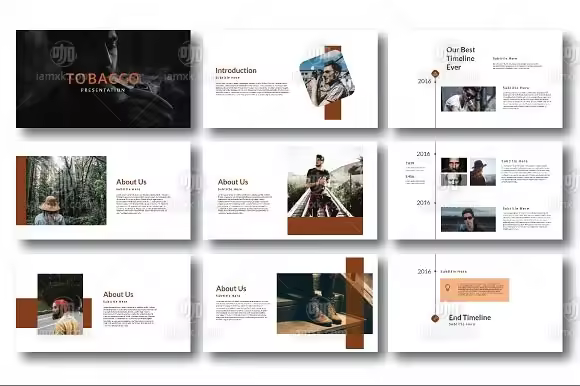Select the About Us boots photo slide
The image size is (580, 386).
(290, 303)
